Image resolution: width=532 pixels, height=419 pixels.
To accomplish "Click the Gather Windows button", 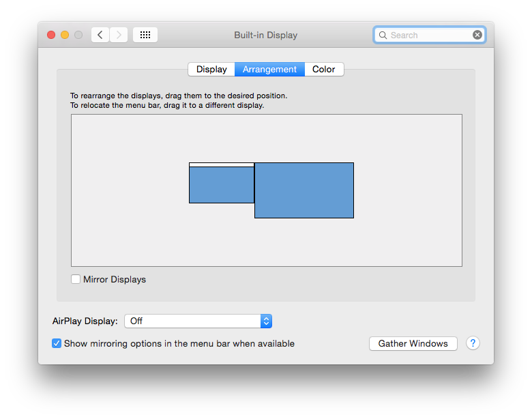I will [x=413, y=343].
